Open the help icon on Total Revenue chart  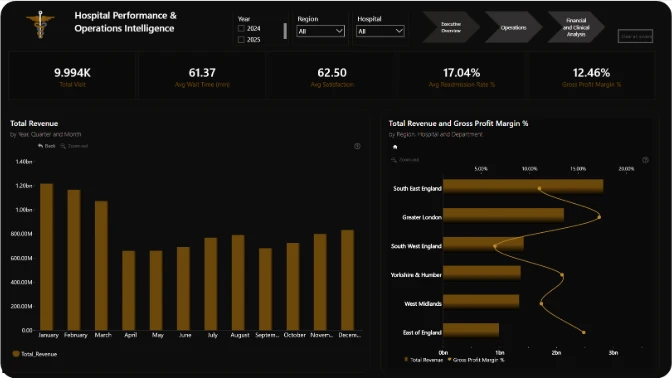tap(357, 146)
